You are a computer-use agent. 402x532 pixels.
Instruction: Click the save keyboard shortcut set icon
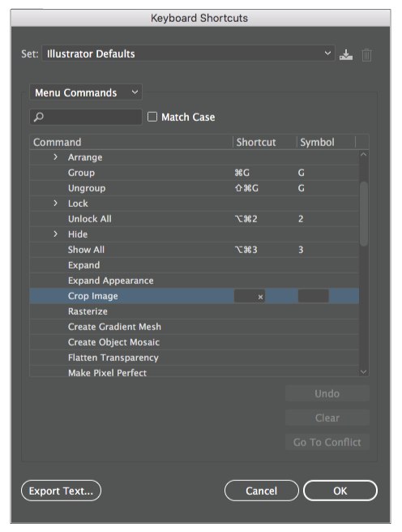pos(346,54)
